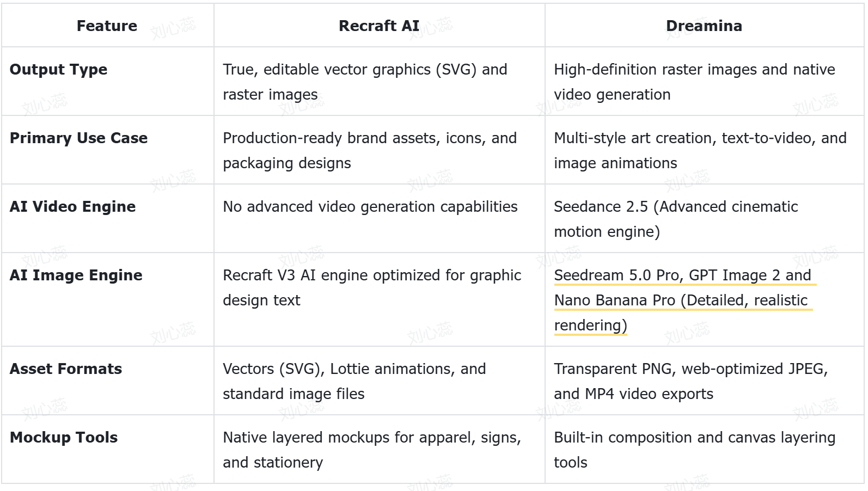Click the Production-ready brand assets cell
The image size is (868, 491).
[380, 150]
